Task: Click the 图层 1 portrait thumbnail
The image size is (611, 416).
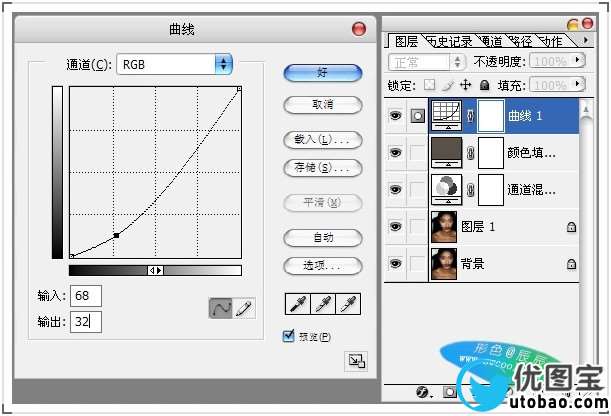Action: coord(444,227)
